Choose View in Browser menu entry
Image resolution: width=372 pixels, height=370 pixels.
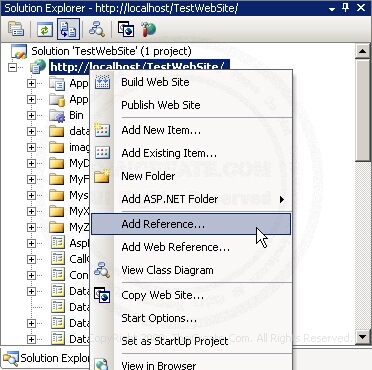(x=191, y=363)
